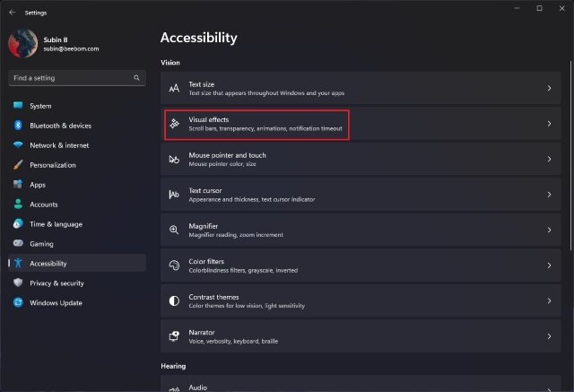Click the Accessibility figure icon in sidebar
574x392 pixels.
click(x=18, y=263)
